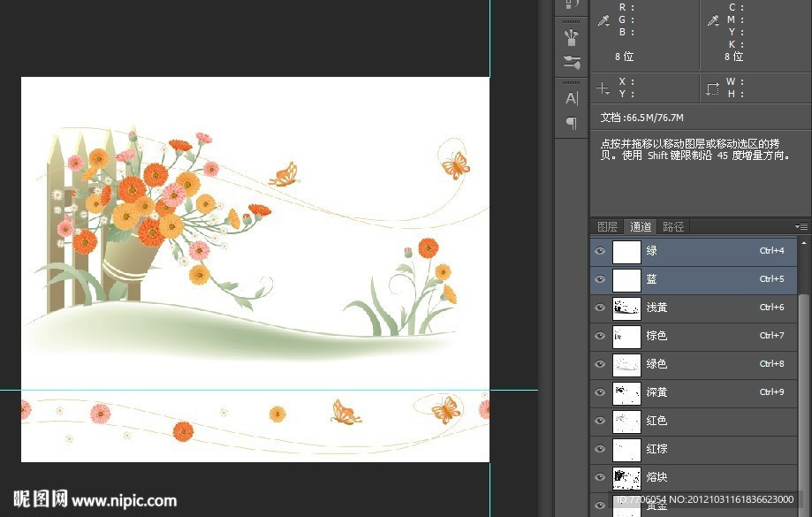Open the Character panel icon
This screenshot has height=517, width=812.
(572, 98)
